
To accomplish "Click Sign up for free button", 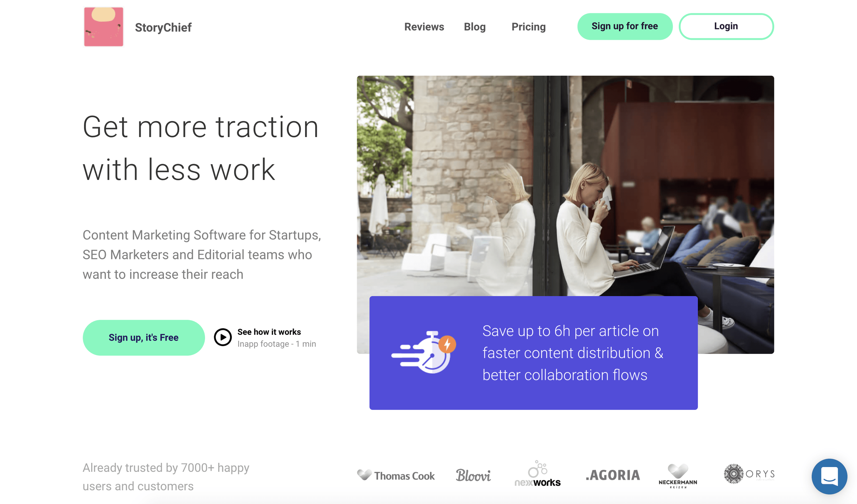I will pyautogui.click(x=625, y=26).
